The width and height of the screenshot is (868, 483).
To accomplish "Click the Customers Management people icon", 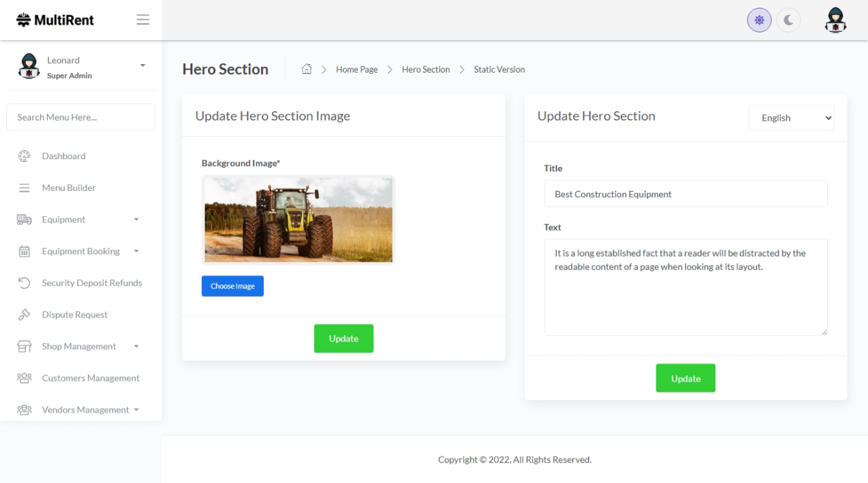I will click(24, 378).
